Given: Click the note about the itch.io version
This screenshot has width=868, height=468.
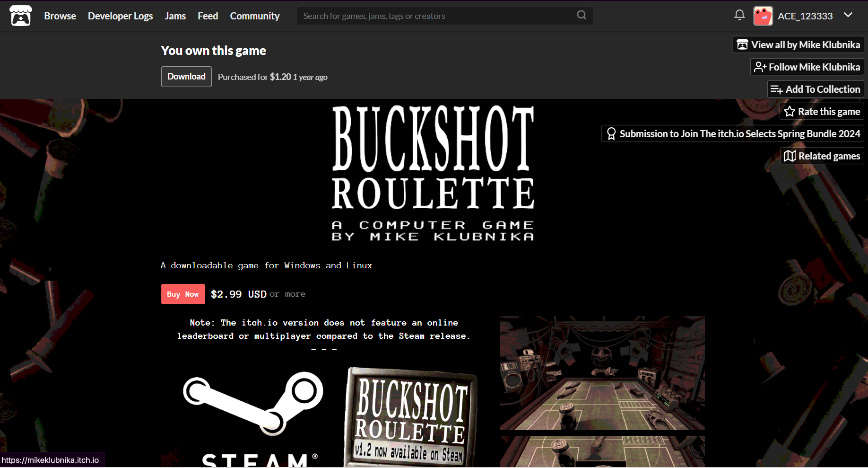Looking at the screenshot, I should [324, 329].
